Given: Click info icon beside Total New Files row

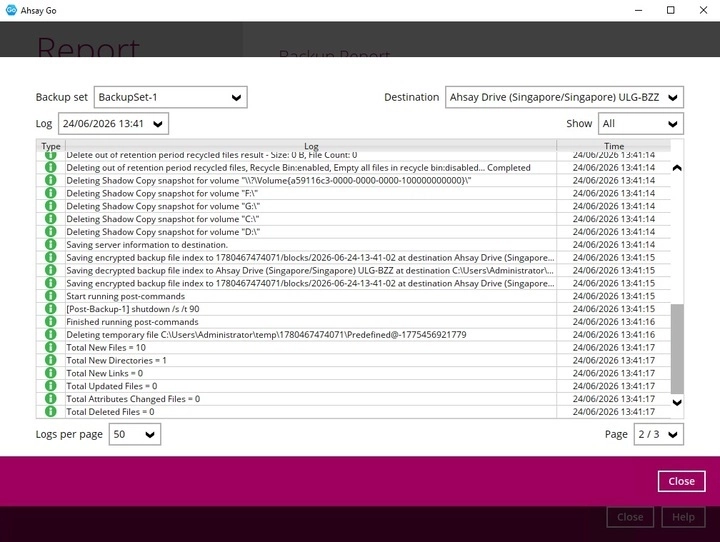Looking at the screenshot, I should tap(51, 347).
